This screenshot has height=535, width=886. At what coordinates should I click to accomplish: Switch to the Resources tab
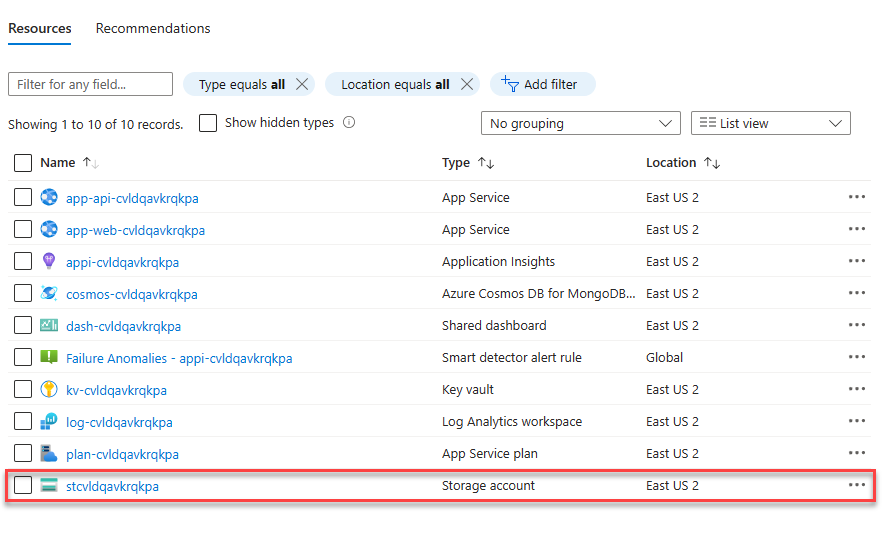tap(40, 28)
